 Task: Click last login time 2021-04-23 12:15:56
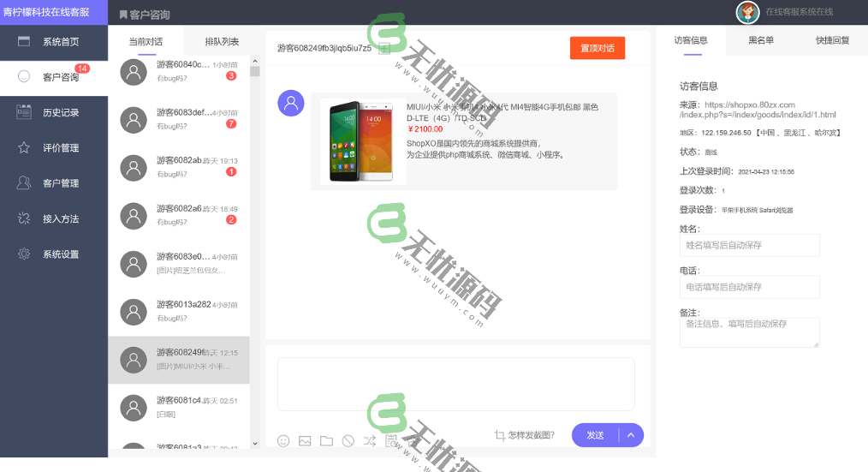(766, 171)
